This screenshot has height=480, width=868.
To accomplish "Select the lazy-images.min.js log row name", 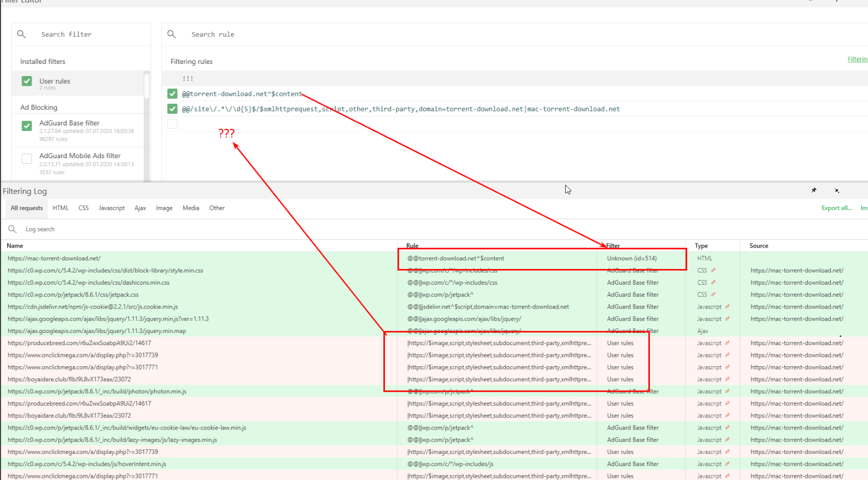I will point(112,440).
